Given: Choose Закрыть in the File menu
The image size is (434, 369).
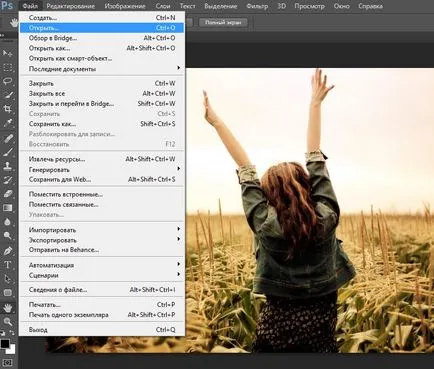Looking at the screenshot, I should click(x=102, y=83).
